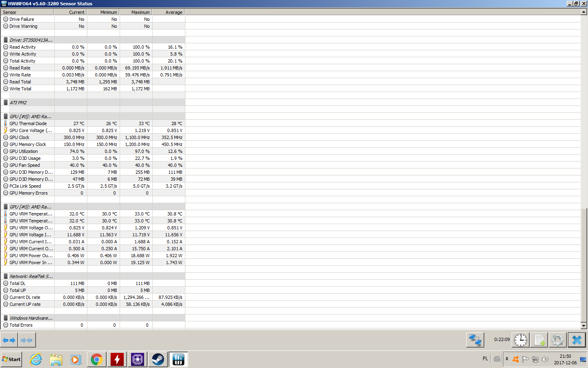Select the Current UP rate sensor label
The height and width of the screenshot is (368, 588).
25,304
